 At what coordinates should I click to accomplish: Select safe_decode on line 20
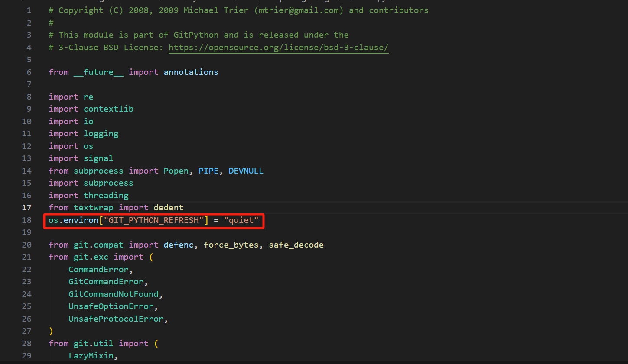296,245
